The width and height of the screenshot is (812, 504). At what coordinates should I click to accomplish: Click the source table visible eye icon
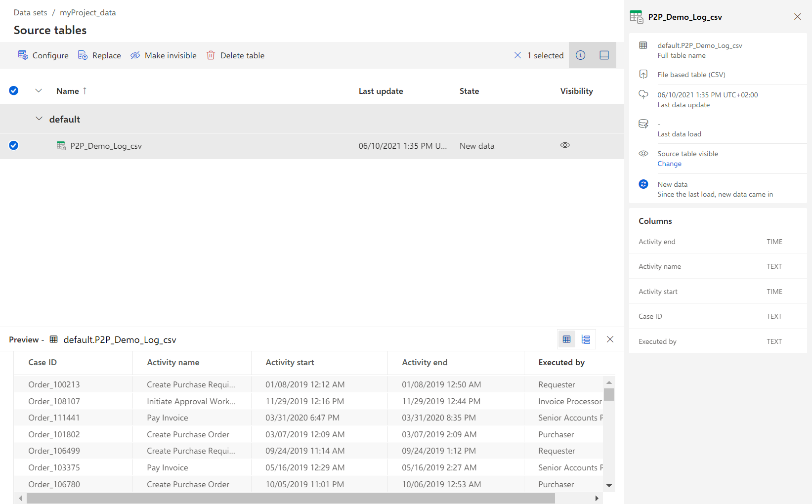coord(643,153)
